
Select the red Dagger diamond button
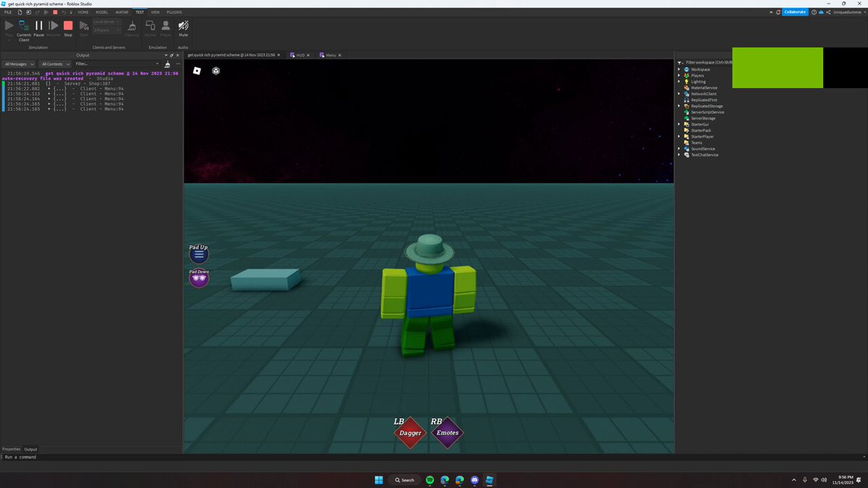(x=410, y=433)
